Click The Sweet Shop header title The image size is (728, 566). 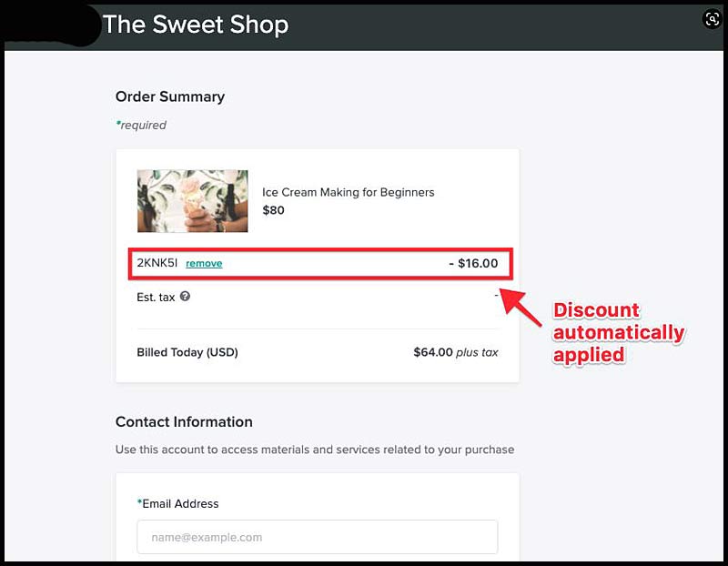coord(196,25)
